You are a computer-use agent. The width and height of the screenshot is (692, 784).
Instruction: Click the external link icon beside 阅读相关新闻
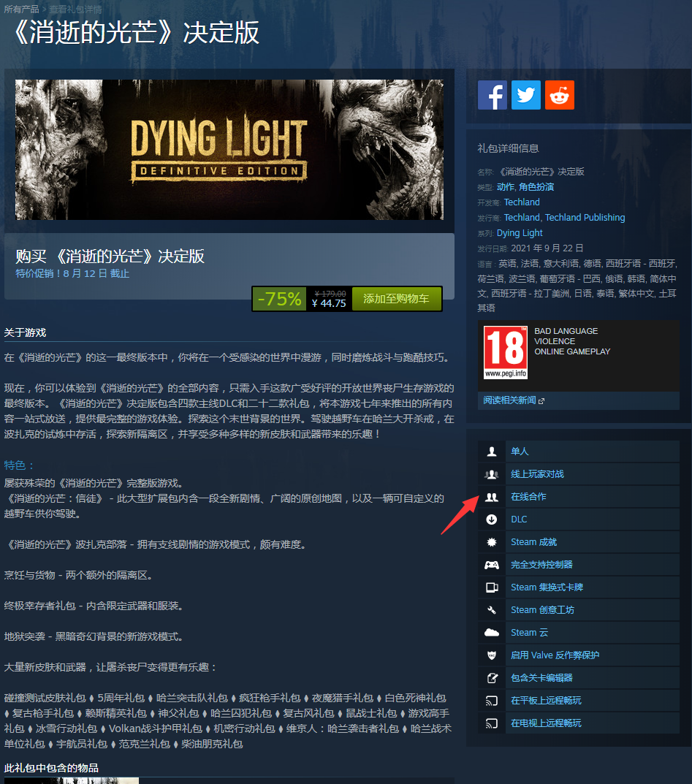541,401
